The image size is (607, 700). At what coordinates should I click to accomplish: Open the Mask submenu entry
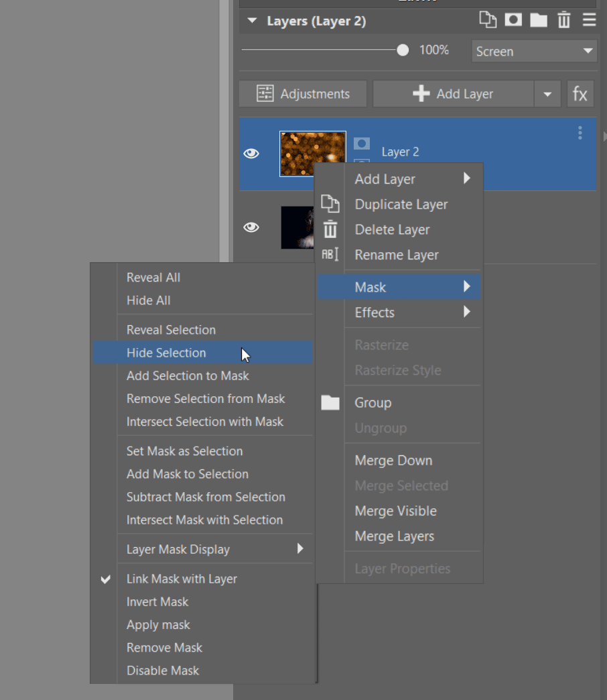pyautogui.click(x=399, y=287)
